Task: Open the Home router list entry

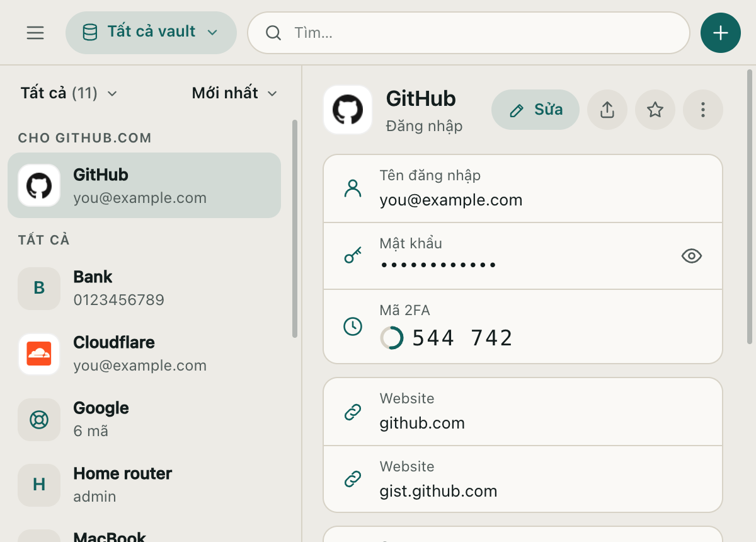Action: coord(144,485)
